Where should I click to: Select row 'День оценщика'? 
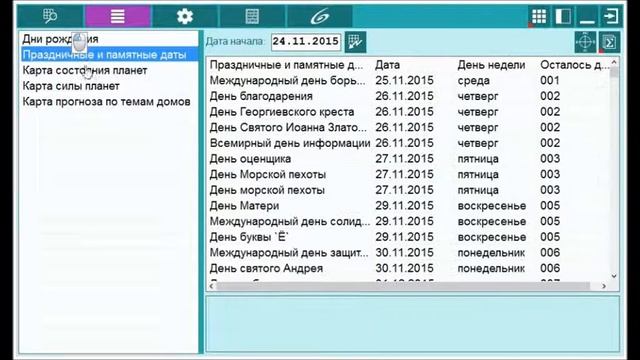click(x=409, y=159)
